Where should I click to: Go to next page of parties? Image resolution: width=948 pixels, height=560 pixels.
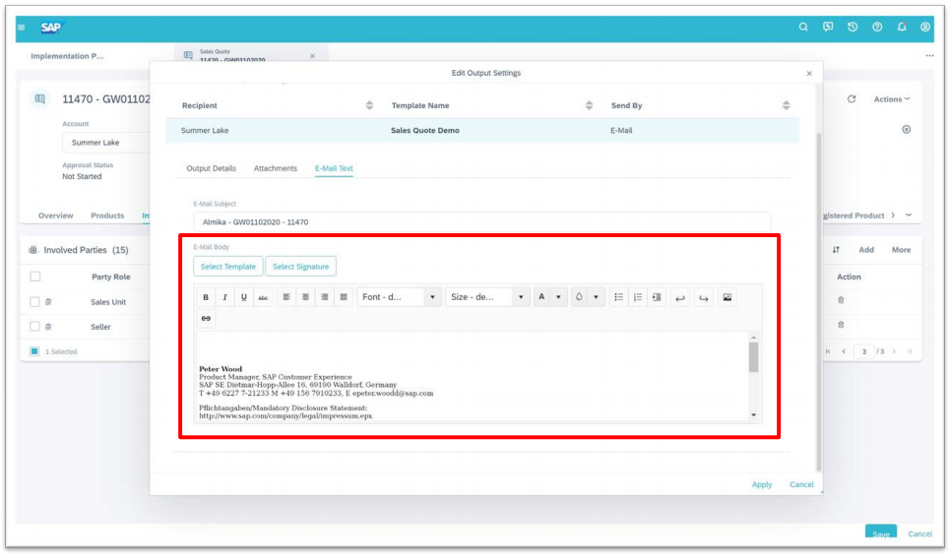click(x=895, y=352)
